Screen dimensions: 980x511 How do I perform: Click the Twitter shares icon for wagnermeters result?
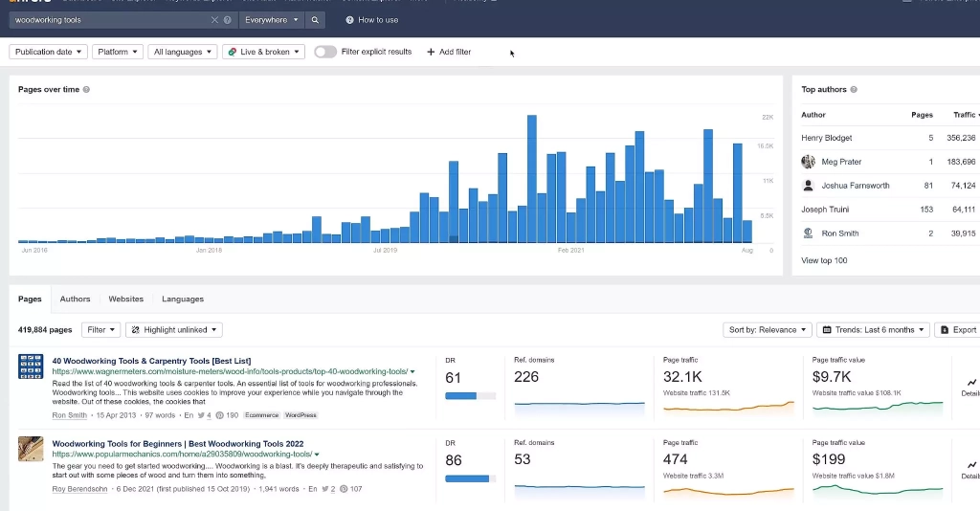click(201, 415)
